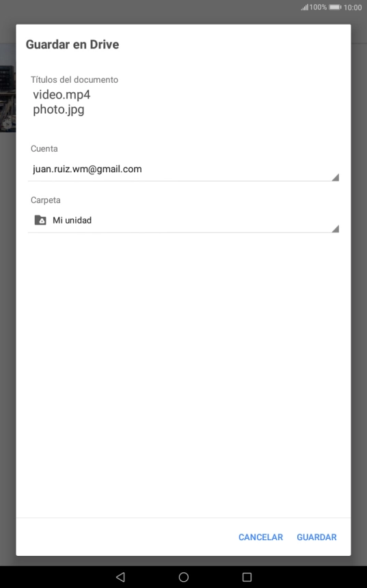The height and width of the screenshot is (588, 367).
Task: Choose destination folder Mi unidad
Action: point(183,220)
